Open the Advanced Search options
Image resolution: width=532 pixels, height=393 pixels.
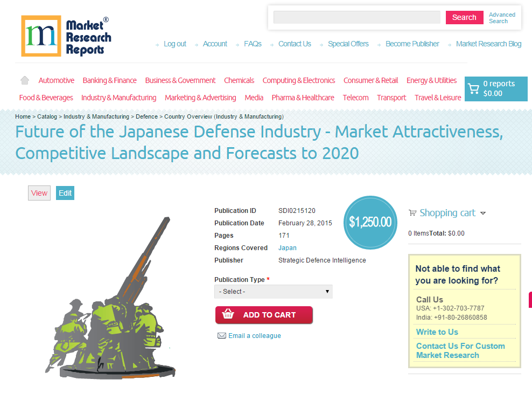(x=501, y=18)
